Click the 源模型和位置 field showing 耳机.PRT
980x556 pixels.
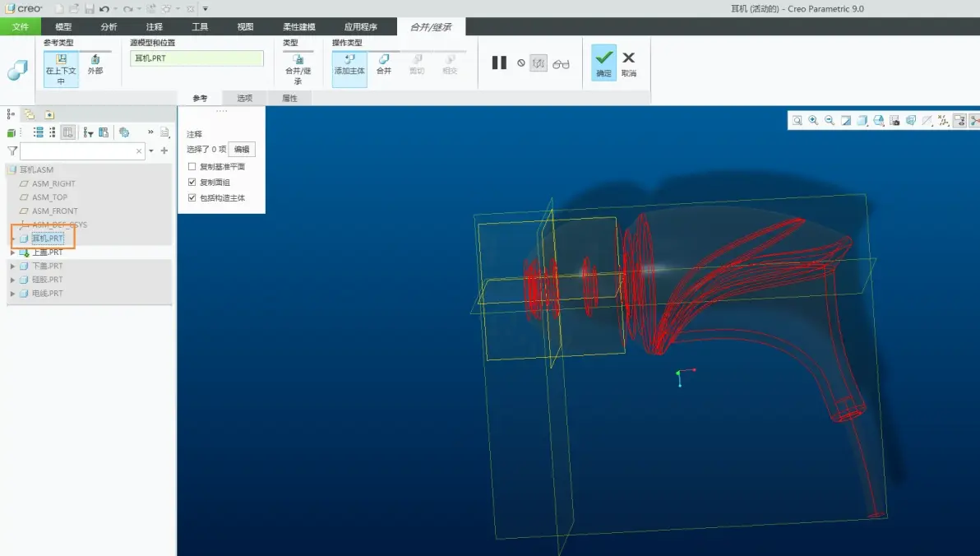(196, 58)
